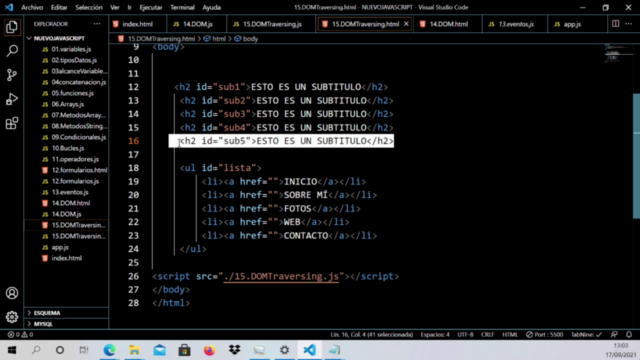Collapse the NUEVOJAVASCRIPT folder
Viewport: 640px width, 360px height.
click(x=59, y=38)
